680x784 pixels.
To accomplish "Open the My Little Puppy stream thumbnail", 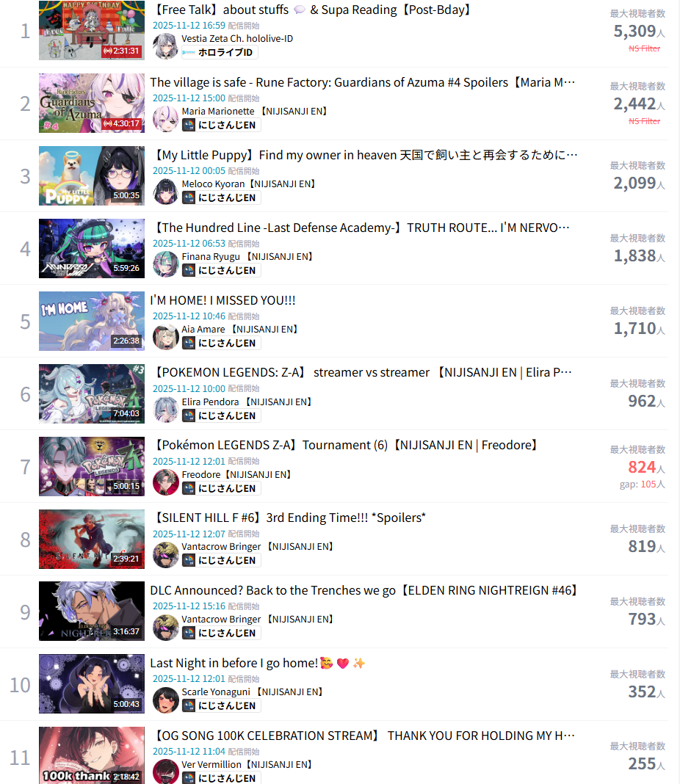I will point(92,175).
